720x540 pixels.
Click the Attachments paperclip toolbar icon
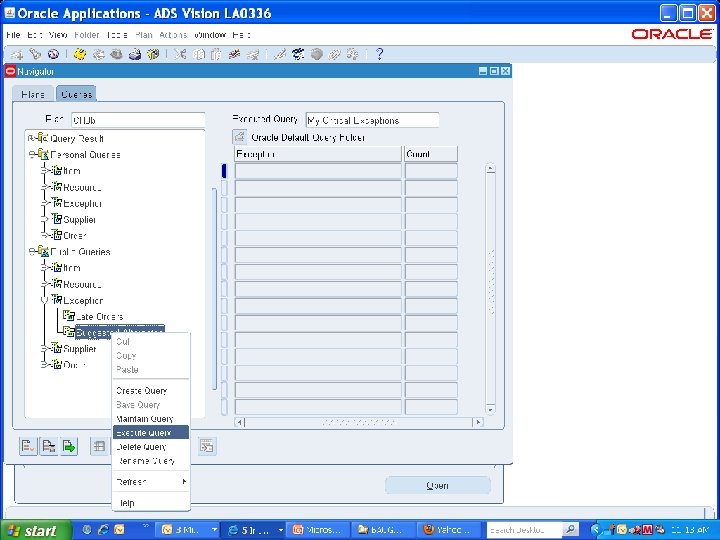334,54
